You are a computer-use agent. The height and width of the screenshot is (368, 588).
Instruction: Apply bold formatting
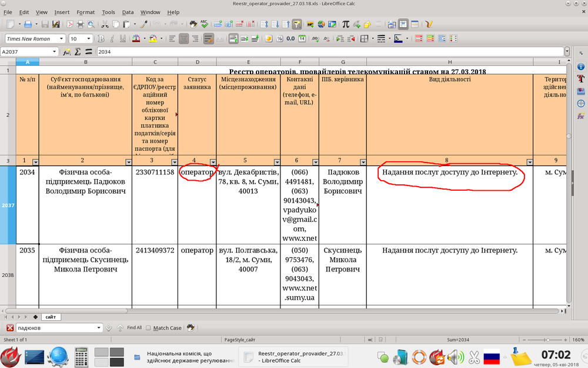(101, 39)
